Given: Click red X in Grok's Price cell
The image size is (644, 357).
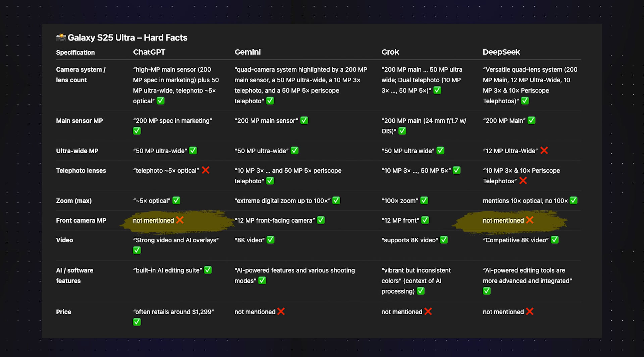Looking at the screenshot, I should (x=428, y=311).
